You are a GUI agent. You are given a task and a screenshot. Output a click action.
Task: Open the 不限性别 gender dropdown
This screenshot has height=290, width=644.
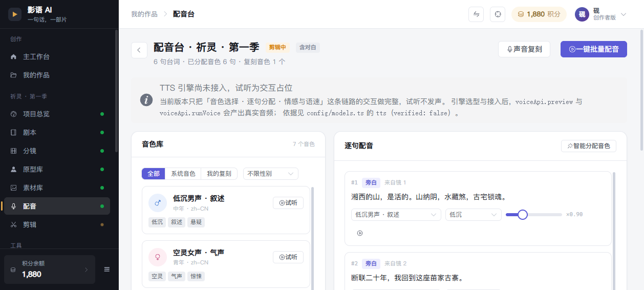tap(271, 174)
